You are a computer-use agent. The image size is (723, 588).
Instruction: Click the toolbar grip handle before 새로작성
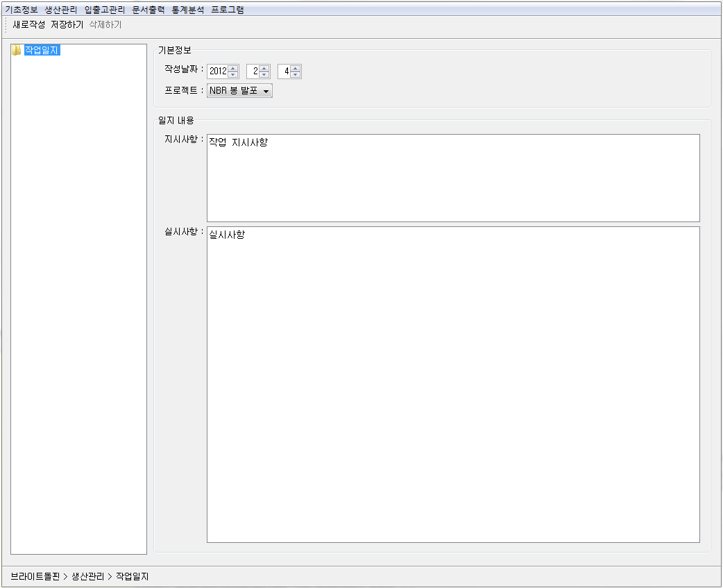6,24
